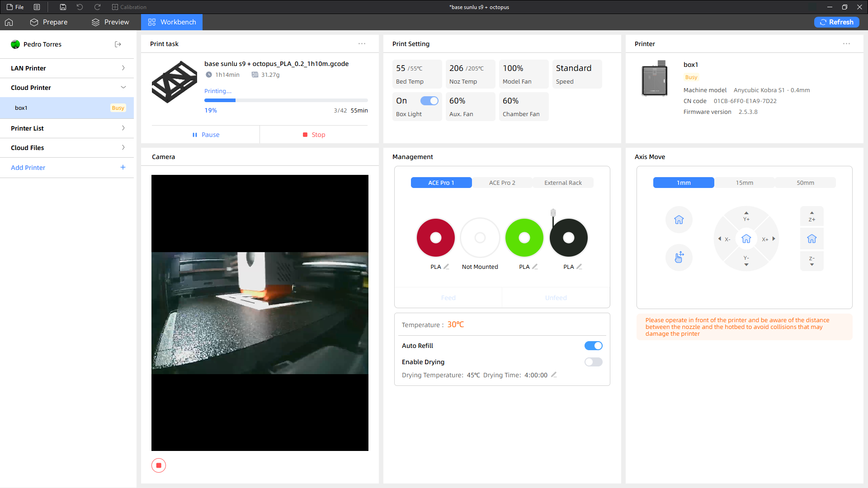
Task: Click the disable motors hand icon
Action: coord(679,258)
